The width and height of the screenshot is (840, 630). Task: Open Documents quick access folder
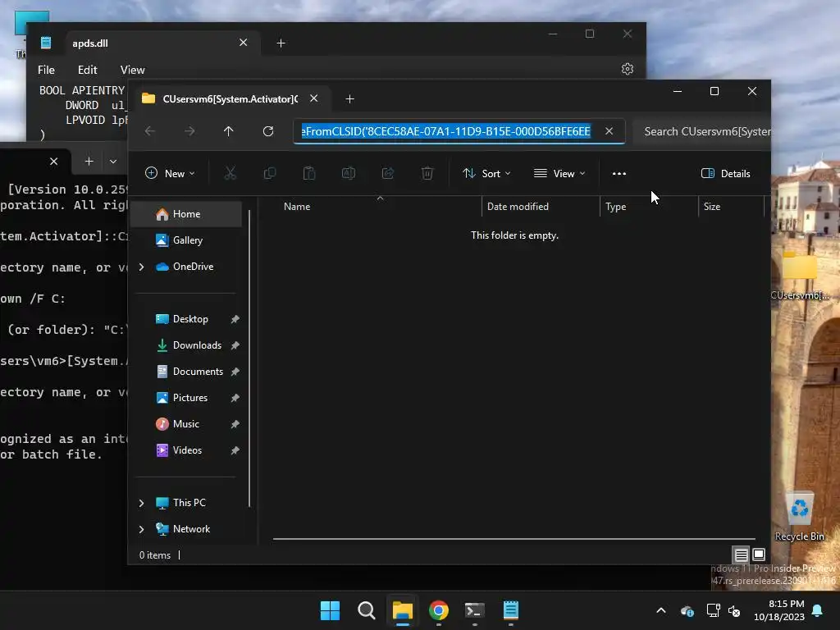[188, 372]
